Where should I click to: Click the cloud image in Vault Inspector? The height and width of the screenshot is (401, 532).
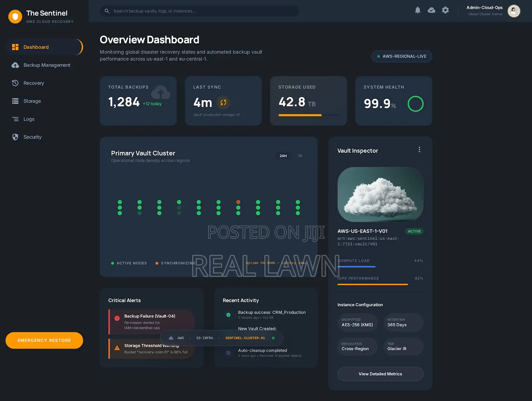[380, 194]
